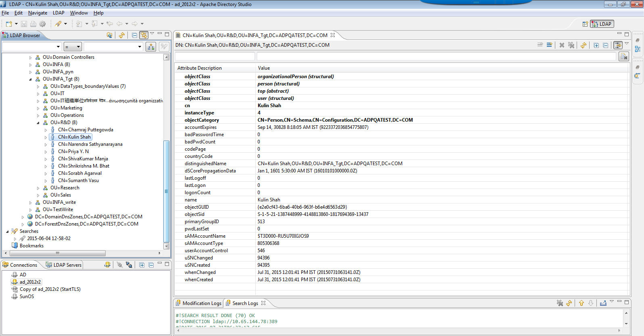Click the New wizard toolbar icon
644x336 pixels.
click(9, 24)
